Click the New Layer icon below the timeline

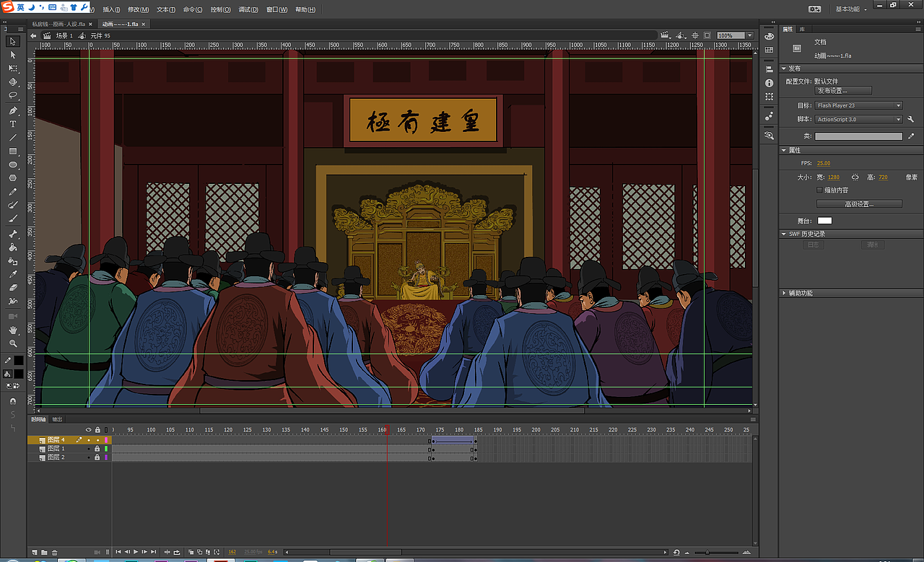33,552
